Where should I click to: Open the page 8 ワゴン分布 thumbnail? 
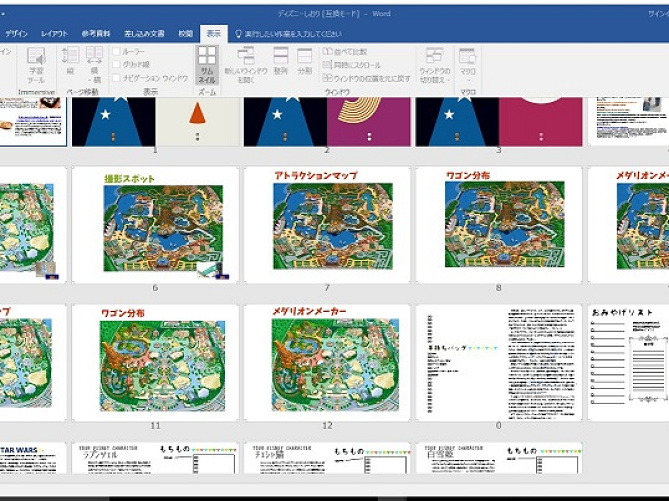499,225
